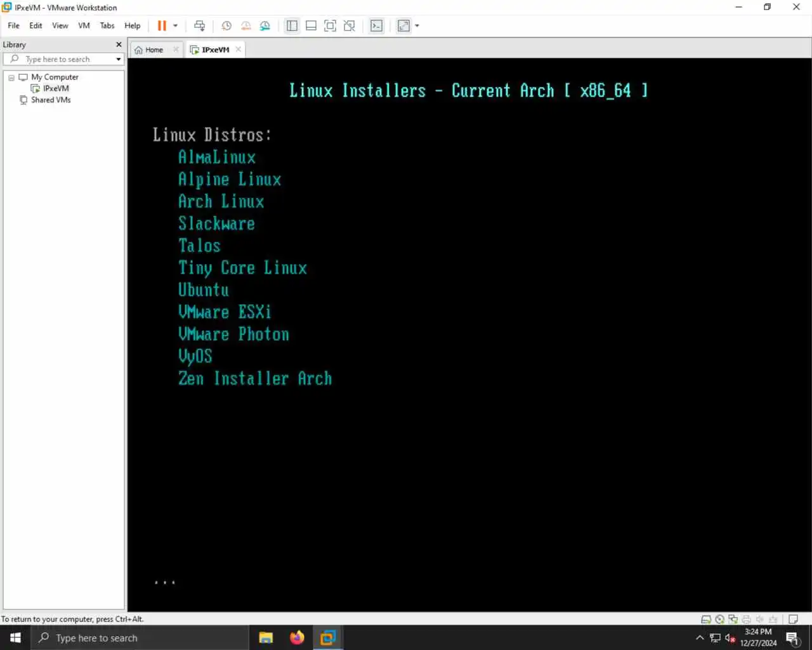Select VyOS entry
The image size is (812, 650).
pos(195,356)
